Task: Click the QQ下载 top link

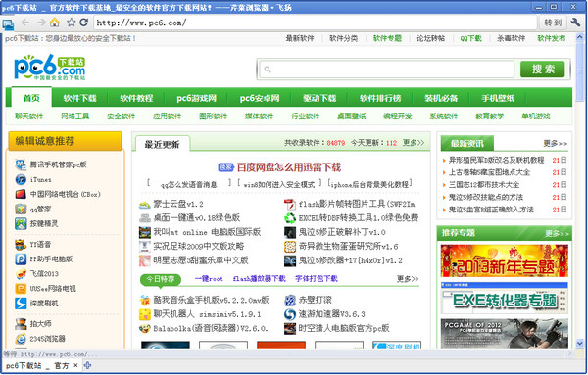Action: [x=471, y=38]
